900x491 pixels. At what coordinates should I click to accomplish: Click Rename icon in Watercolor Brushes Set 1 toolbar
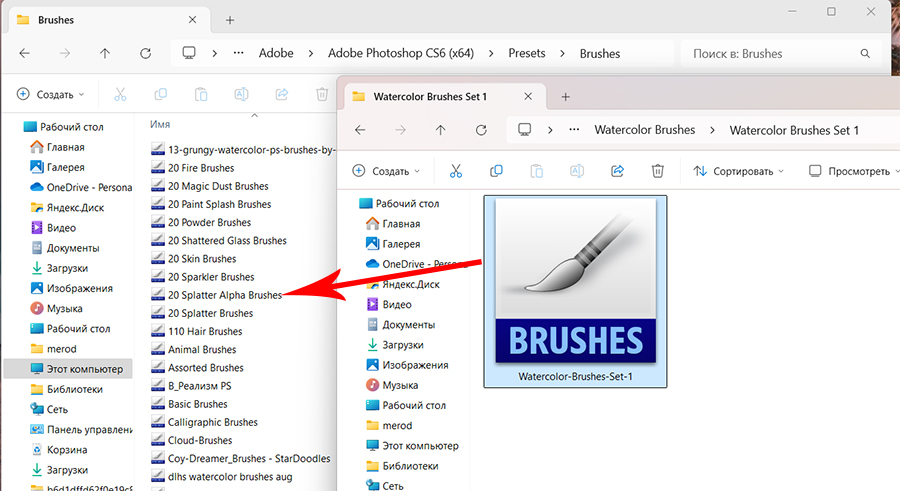point(576,171)
